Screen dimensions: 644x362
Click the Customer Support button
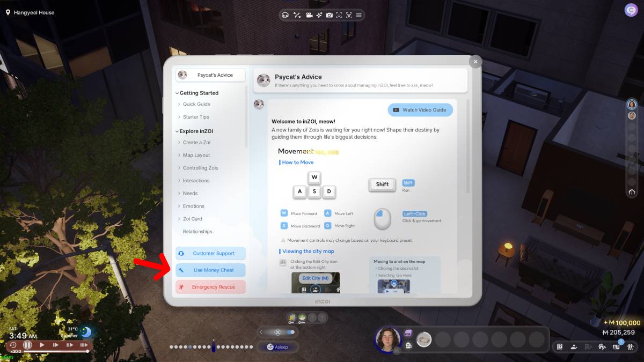[210, 253]
